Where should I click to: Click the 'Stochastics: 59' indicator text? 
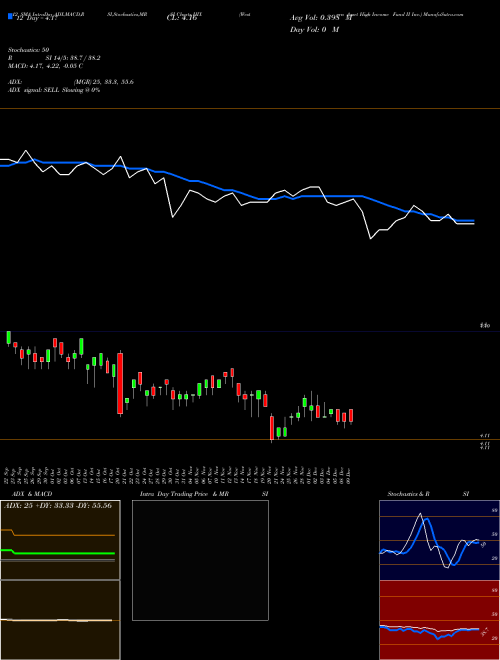29,50
